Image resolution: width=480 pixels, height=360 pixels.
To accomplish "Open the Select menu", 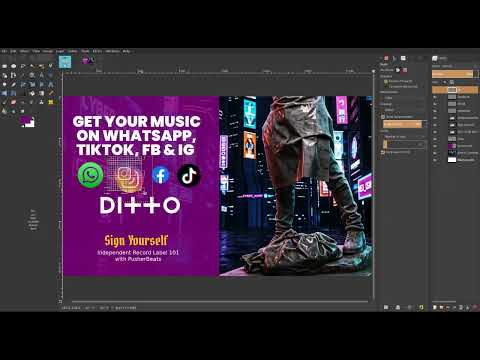I will (24, 51).
